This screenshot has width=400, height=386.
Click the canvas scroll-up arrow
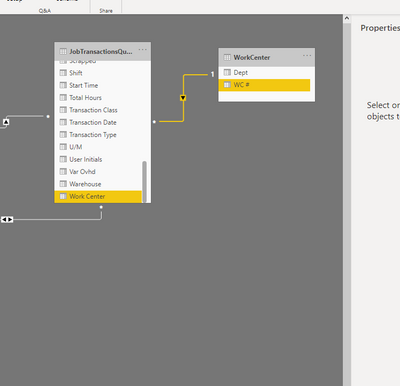pos(347,18)
